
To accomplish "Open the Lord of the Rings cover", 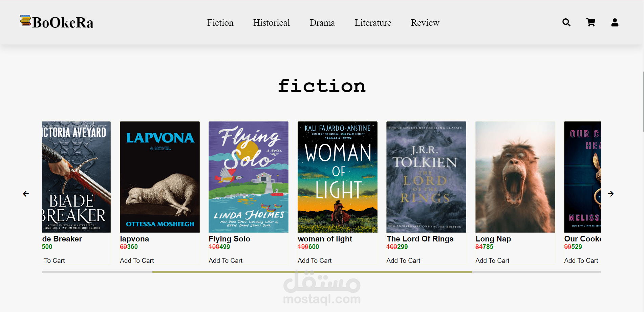I will pos(426,177).
